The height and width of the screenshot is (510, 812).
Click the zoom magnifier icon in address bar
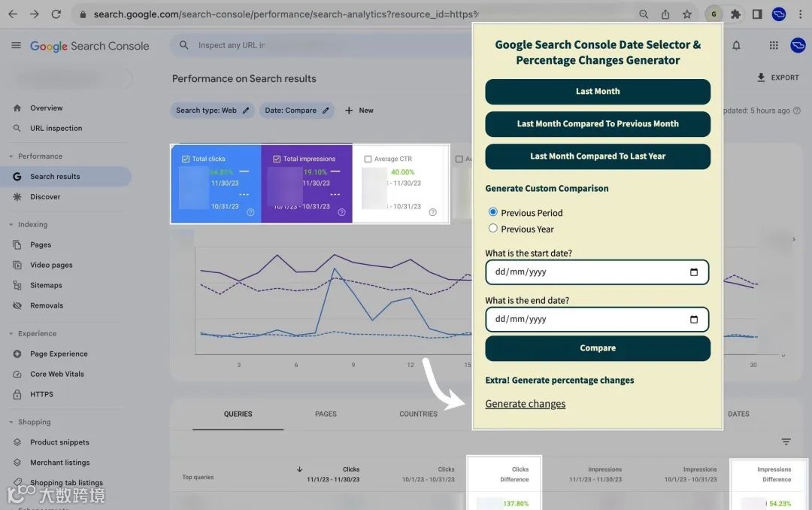click(x=643, y=14)
